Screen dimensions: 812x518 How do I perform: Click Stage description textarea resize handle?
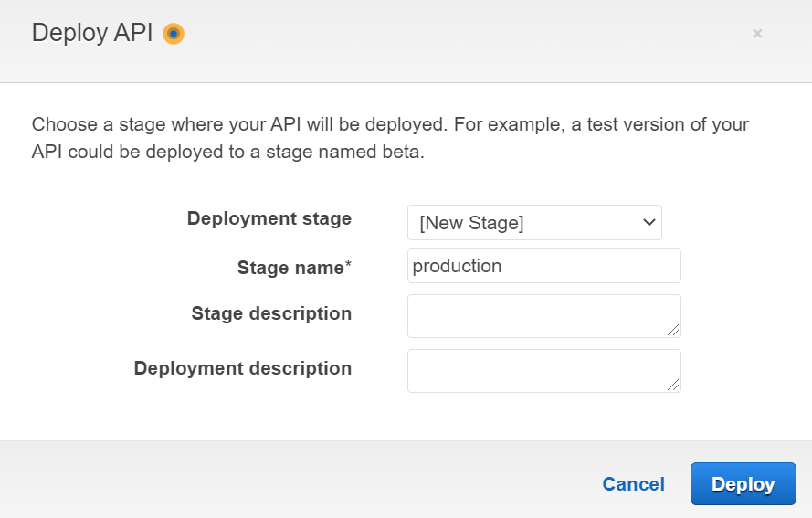coord(674,331)
